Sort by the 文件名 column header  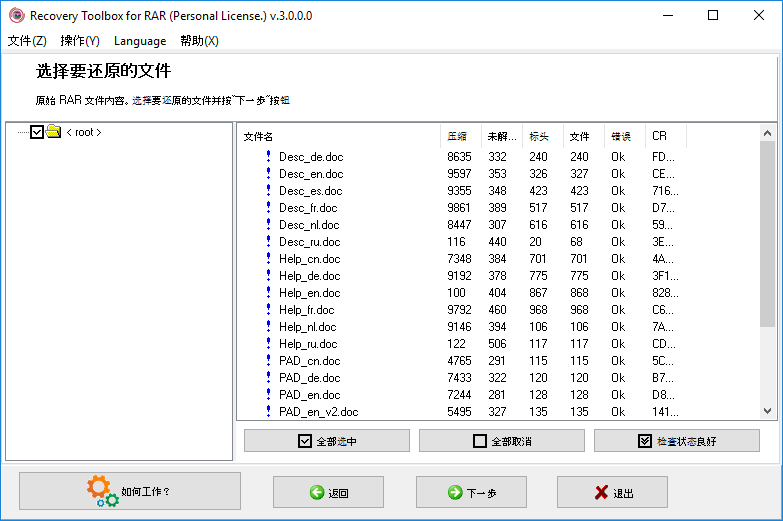pos(339,136)
